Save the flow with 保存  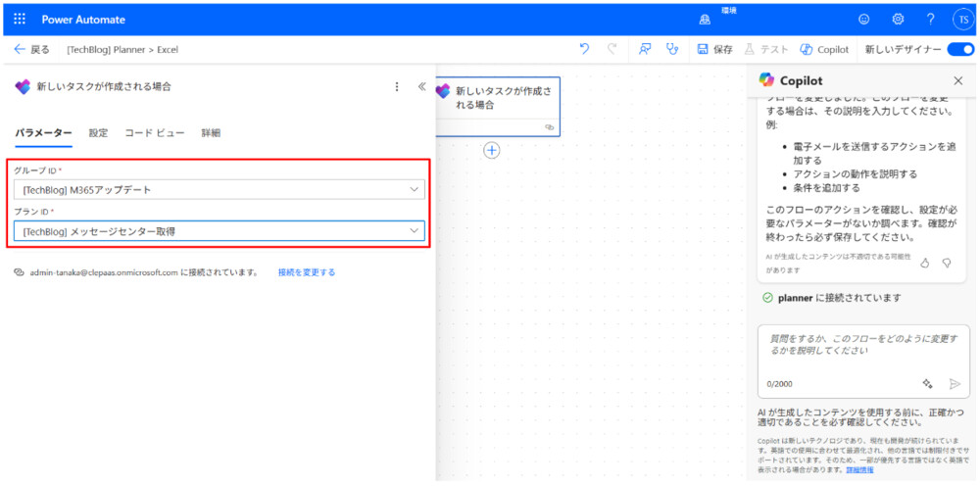pyautogui.click(x=715, y=49)
